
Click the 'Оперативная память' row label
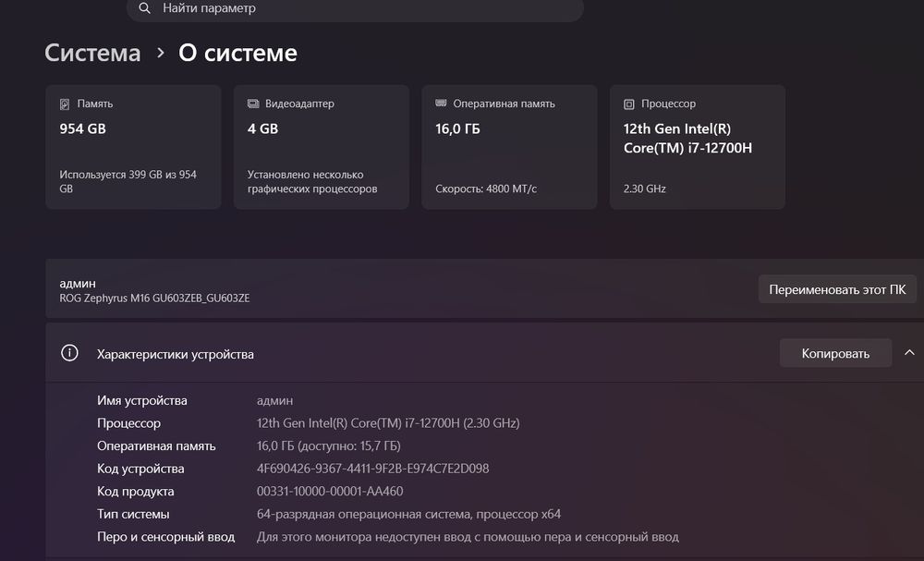click(x=156, y=446)
